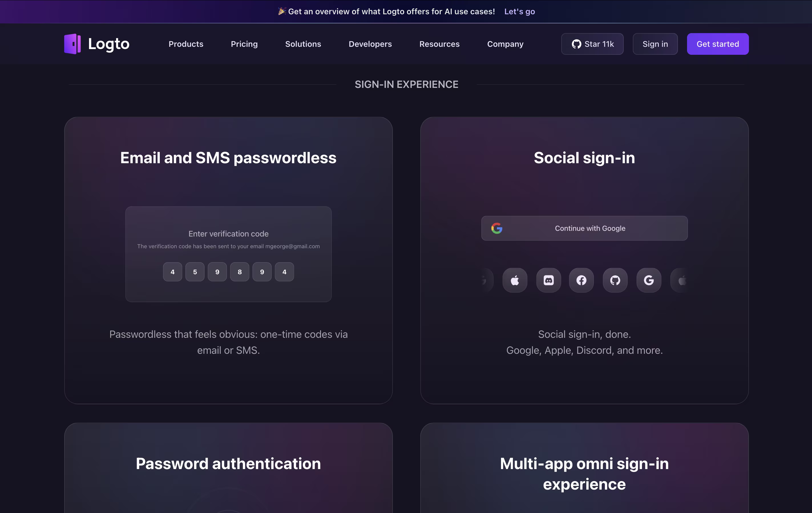Click the Facebook social sign-in icon
The width and height of the screenshot is (812, 513).
tap(581, 280)
